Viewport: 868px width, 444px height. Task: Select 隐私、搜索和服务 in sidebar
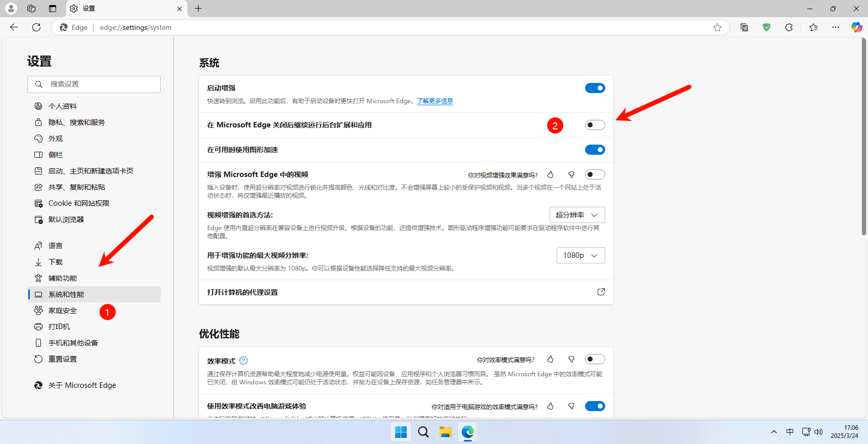pyautogui.click(x=94, y=122)
